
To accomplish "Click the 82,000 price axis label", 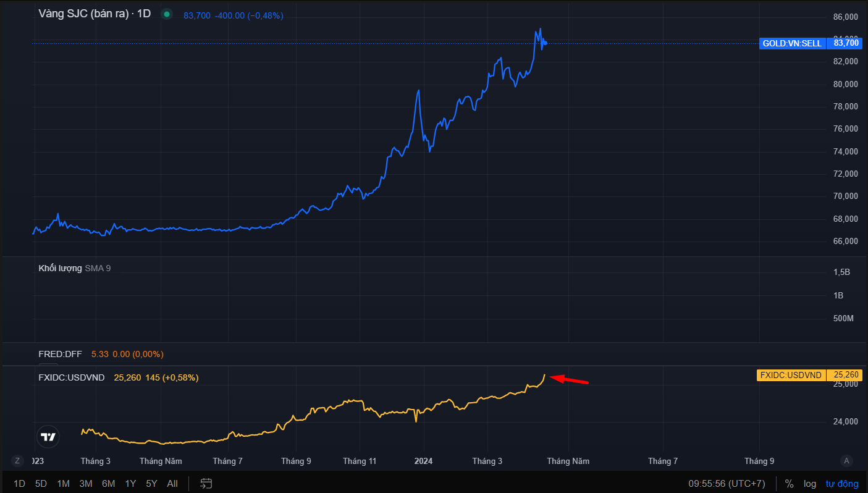I will (846, 61).
